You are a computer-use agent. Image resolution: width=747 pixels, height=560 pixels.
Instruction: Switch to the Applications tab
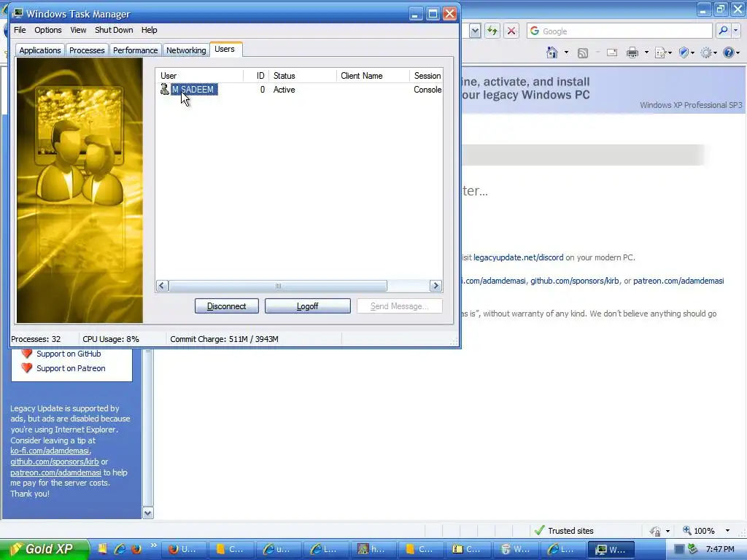pyautogui.click(x=40, y=50)
